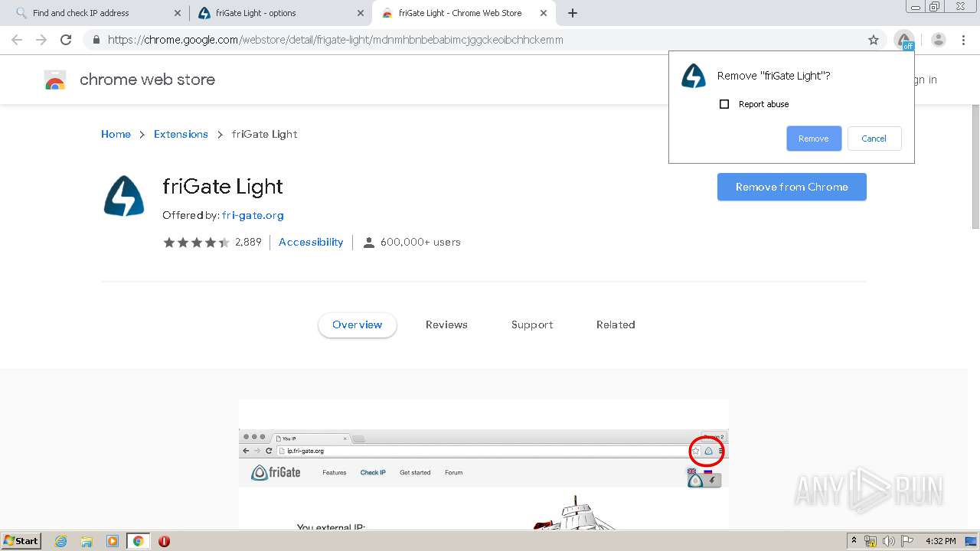This screenshot has height=551, width=980.
Task: Show hidden tray icons arrow
Action: point(854,541)
